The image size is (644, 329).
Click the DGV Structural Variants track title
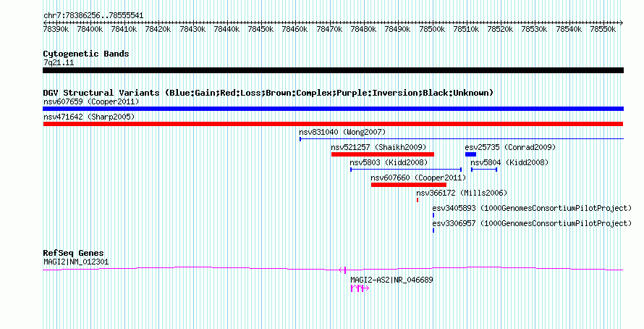coord(268,93)
